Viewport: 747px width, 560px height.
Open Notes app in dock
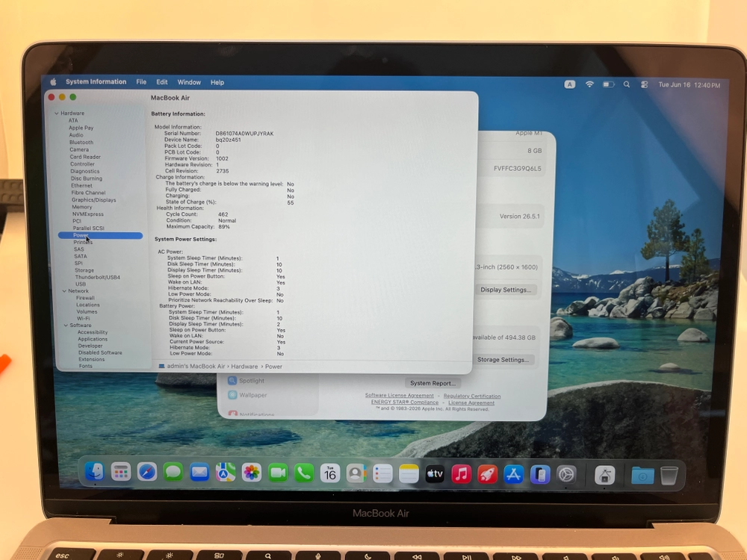tap(409, 474)
